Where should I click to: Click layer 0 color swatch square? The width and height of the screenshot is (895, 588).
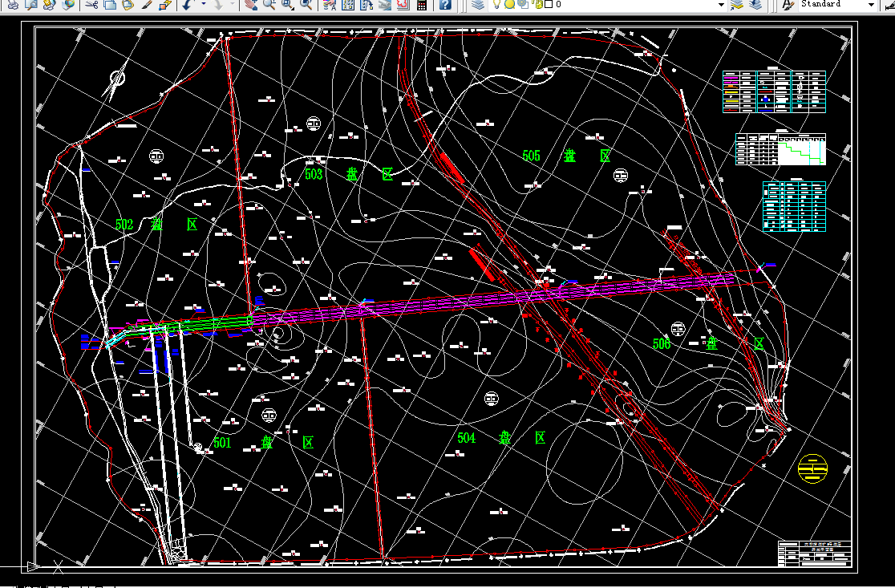click(549, 4)
